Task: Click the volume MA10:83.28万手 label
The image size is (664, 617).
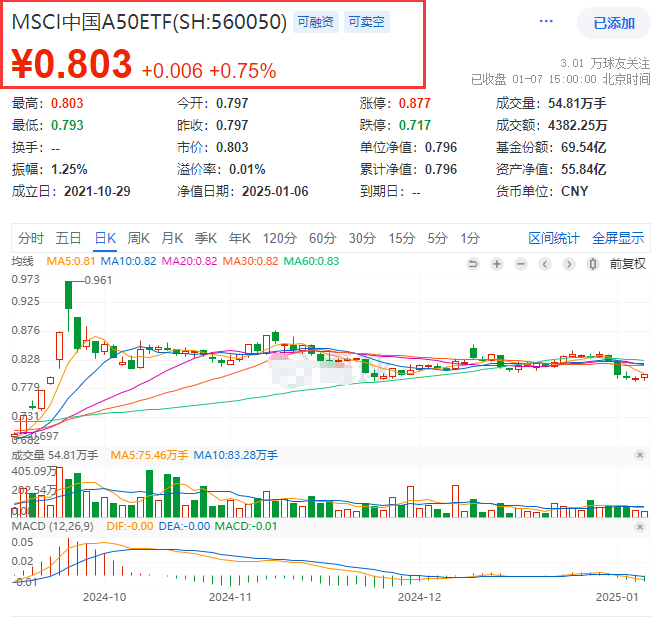Action: point(235,455)
